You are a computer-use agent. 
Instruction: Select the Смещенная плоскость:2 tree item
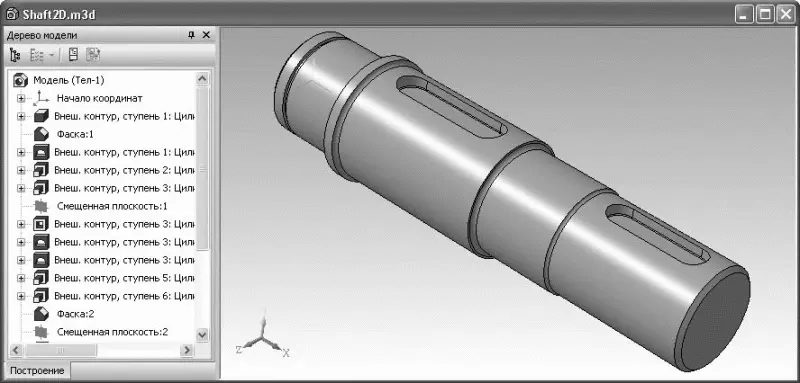(112, 332)
